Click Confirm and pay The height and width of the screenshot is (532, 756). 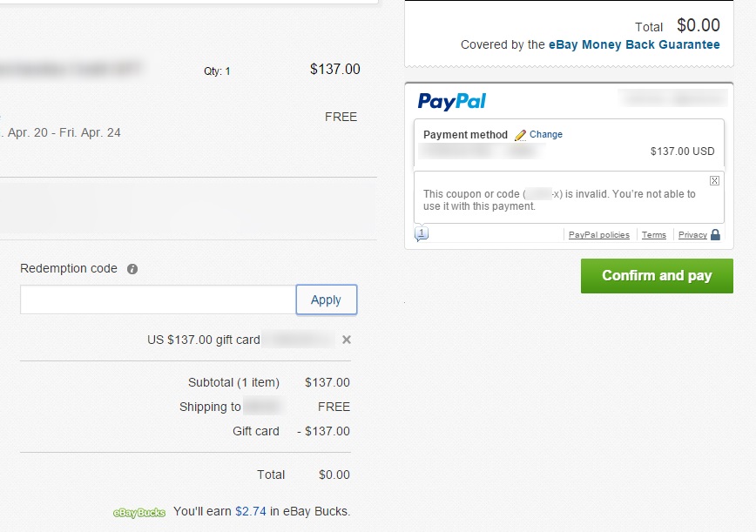[x=657, y=276]
